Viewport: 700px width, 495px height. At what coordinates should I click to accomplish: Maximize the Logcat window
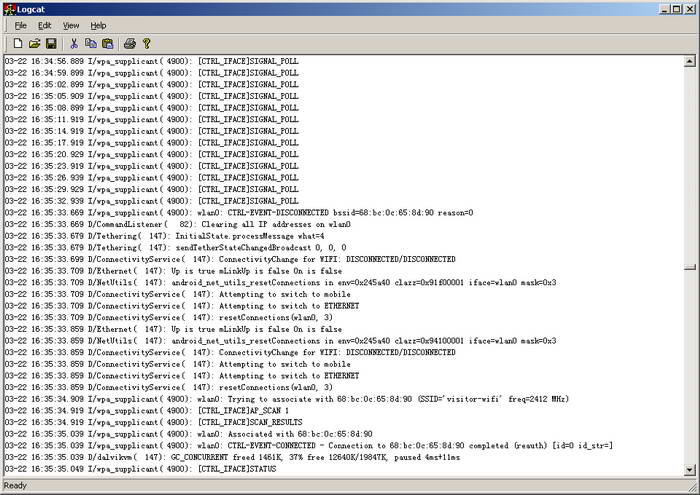676,9
